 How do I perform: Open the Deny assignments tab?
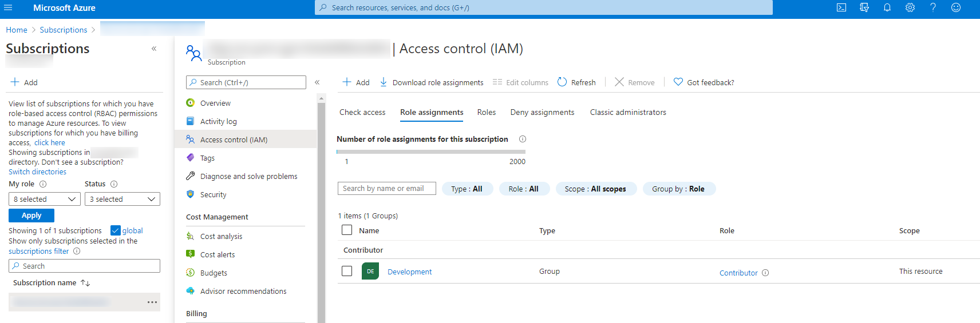[x=542, y=112]
